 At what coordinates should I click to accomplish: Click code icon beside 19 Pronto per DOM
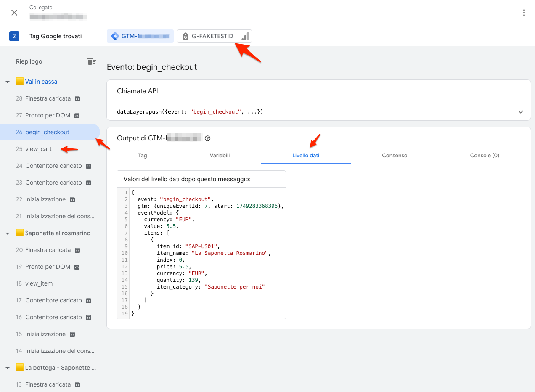(x=77, y=267)
